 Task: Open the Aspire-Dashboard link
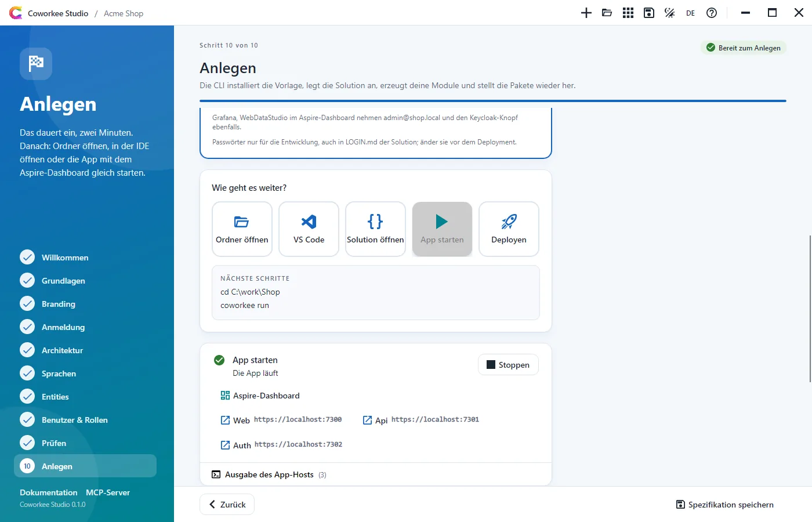260,396
